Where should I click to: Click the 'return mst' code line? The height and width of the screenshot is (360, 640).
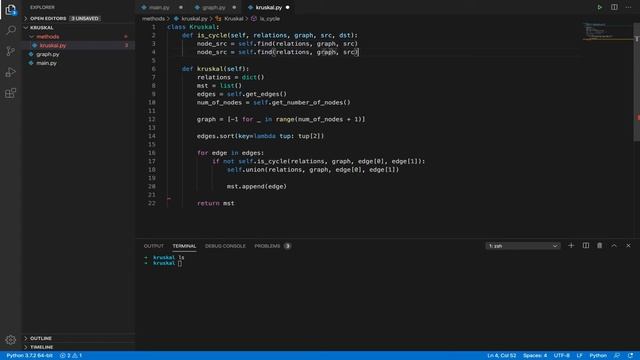[216, 203]
